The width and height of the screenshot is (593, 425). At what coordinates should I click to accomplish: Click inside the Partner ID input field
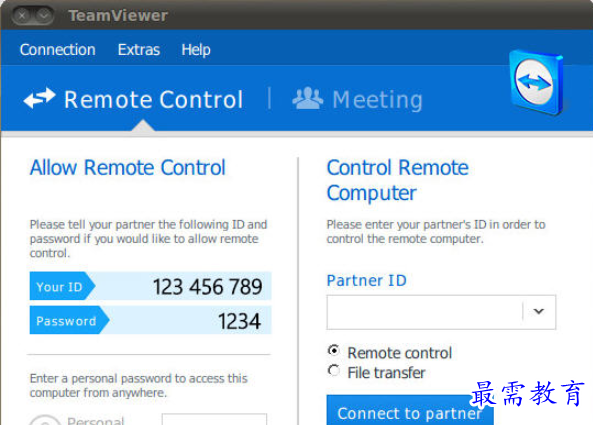pyautogui.click(x=424, y=312)
